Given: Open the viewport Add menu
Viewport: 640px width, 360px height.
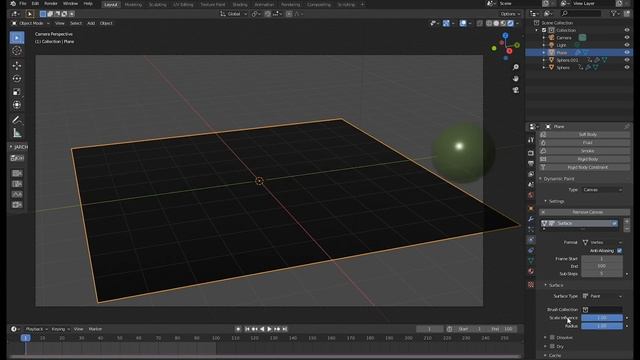Looking at the screenshot, I should (x=91, y=23).
